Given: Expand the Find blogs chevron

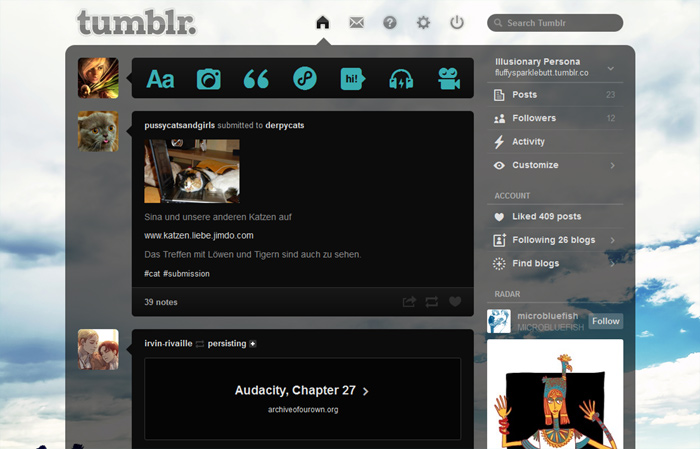Looking at the screenshot, I should pyautogui.click(x=612, y=264).
